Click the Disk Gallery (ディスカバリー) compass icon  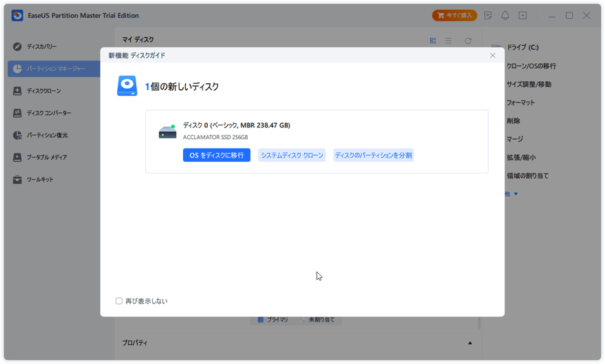[17, 47]
